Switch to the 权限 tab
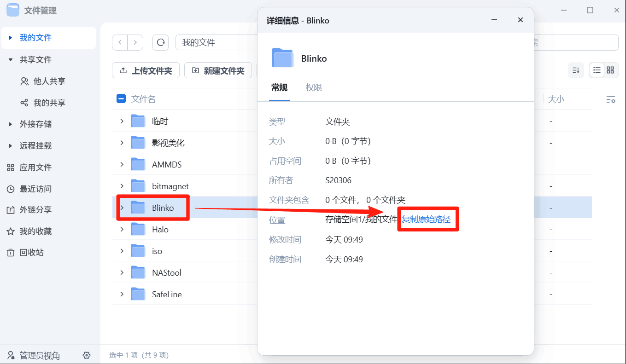The width and height of the screenshot is (626, 364). [x=314, y=87]
